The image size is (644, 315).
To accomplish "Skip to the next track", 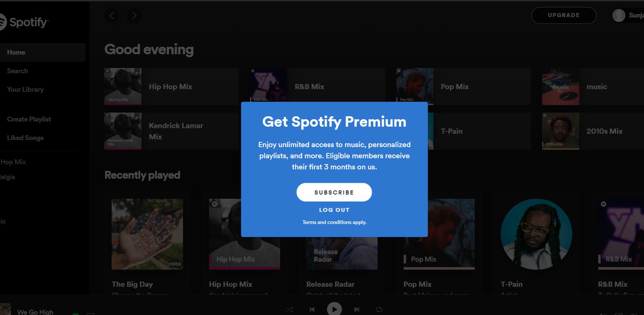I will tap(357, 309).
